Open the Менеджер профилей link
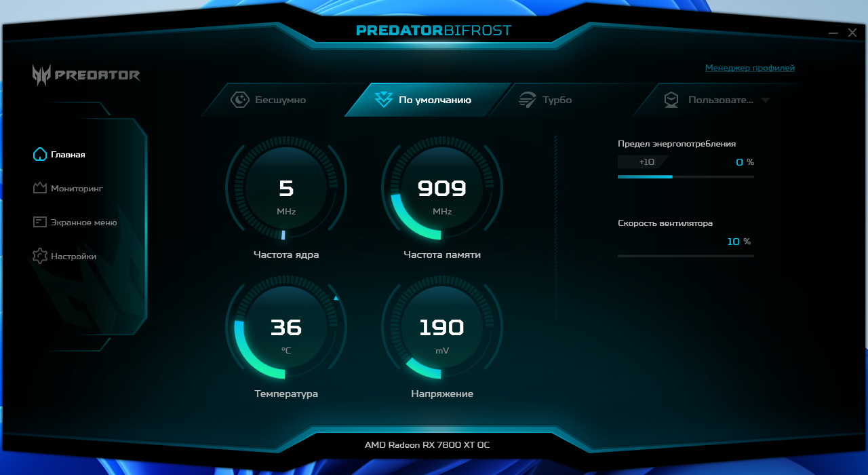Screen dimensions: 868x475 click(749, 68)
